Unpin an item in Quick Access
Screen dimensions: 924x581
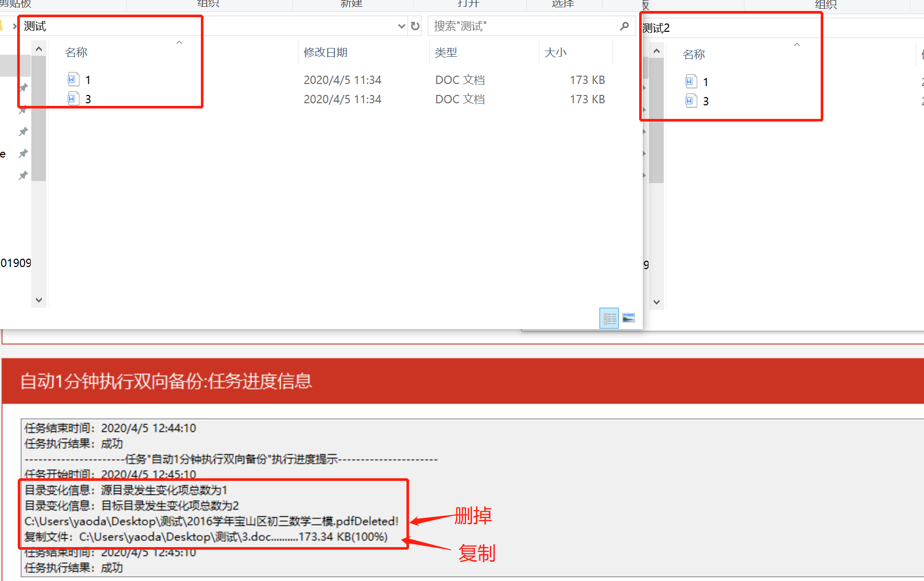click(x=23, y=110)
